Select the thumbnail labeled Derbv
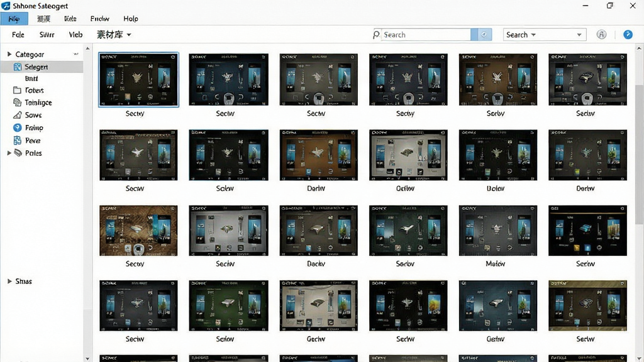The height and width of the screenshot is (362, 644). point(587,155)
